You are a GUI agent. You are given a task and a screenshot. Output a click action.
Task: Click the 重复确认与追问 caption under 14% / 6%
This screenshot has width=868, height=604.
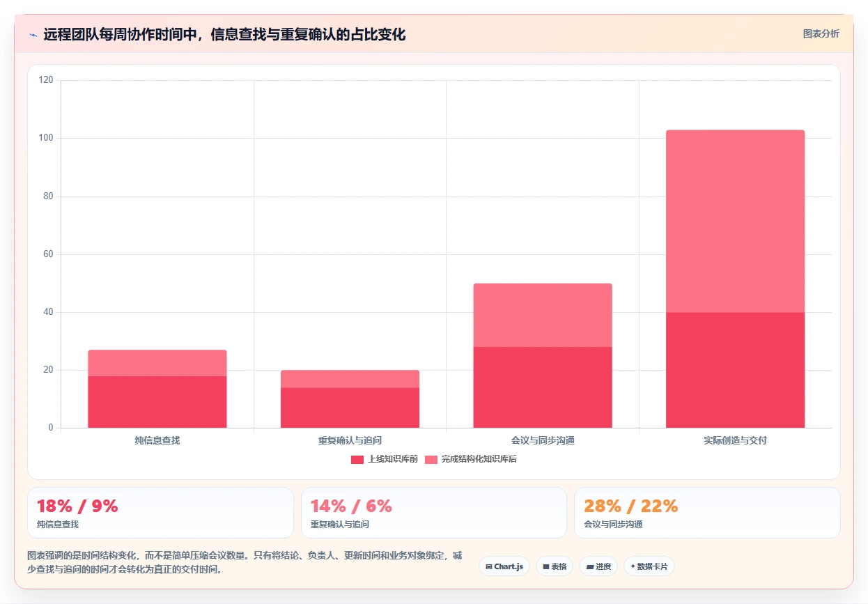tap(340, 525)
